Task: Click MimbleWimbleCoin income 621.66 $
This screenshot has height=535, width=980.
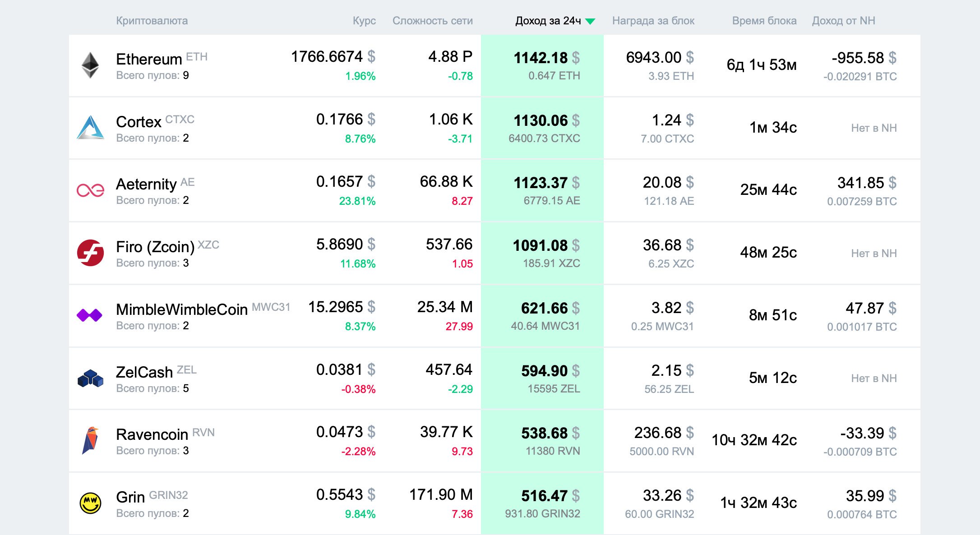Action: 550,308
